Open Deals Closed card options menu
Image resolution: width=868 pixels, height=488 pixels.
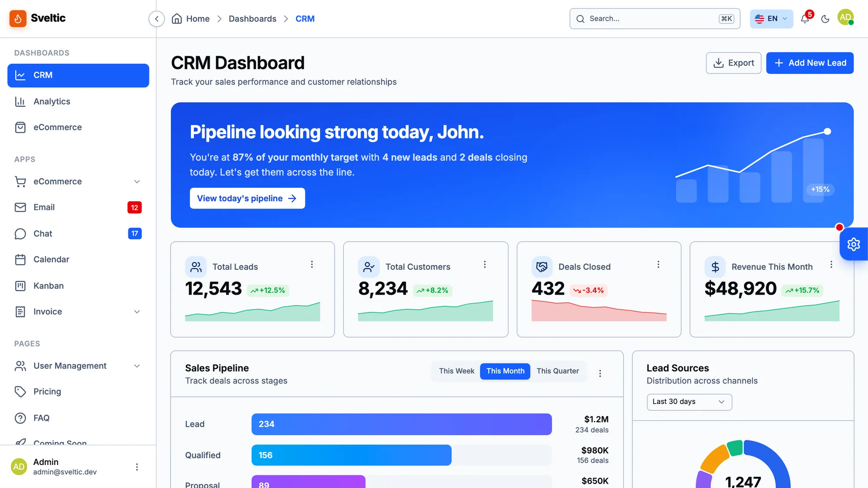tap(658, 265)
